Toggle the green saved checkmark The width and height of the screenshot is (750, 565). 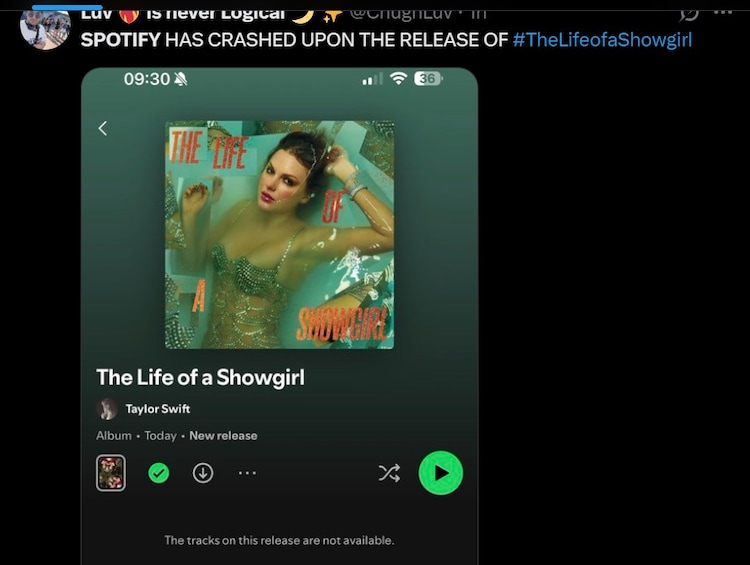click(158, 473)
